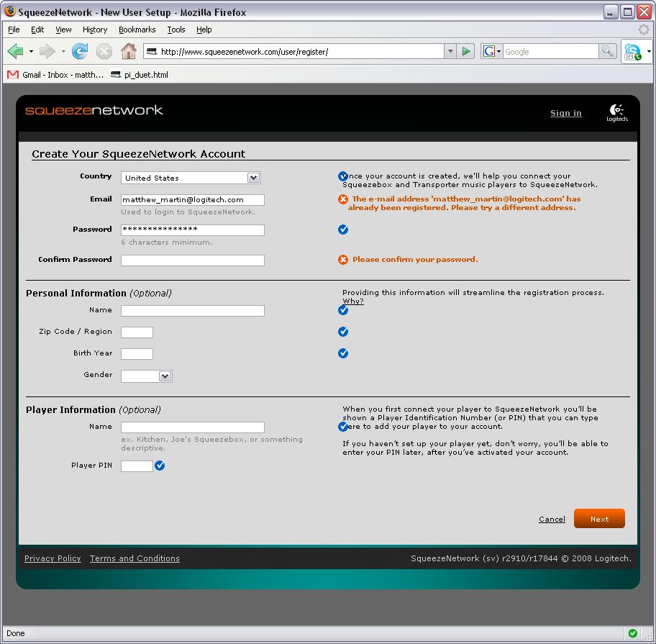Click the Firefox Back arrow button
This screenshot has width=656, height=644.
click(x=16, y=51)
